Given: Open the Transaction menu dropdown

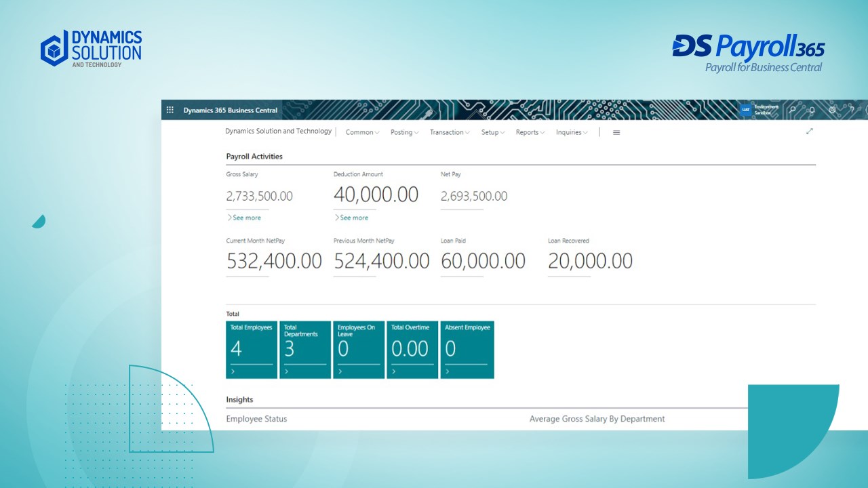Looking at the screenshot, I should point(450,133).
